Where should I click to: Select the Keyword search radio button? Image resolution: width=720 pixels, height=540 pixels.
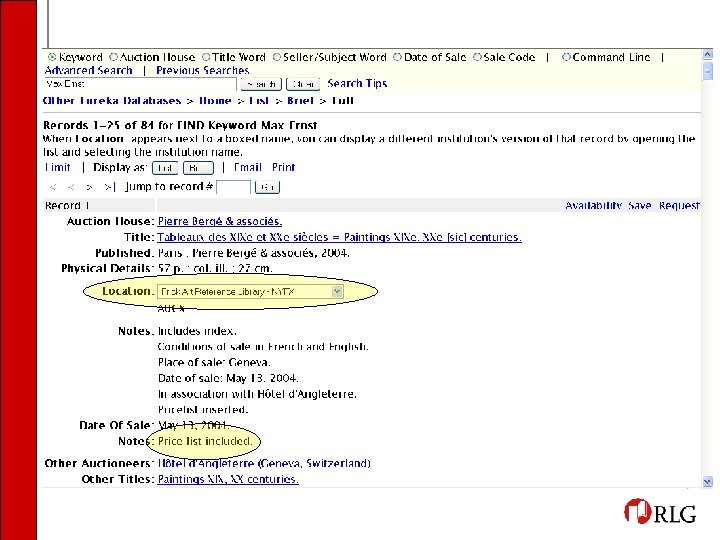(52, 57)
